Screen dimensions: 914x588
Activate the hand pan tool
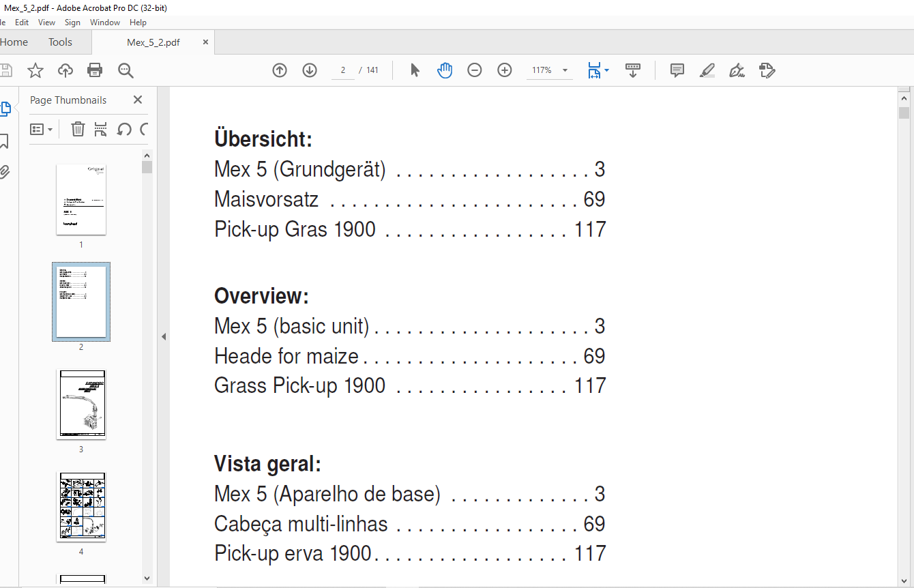(445, 70)
